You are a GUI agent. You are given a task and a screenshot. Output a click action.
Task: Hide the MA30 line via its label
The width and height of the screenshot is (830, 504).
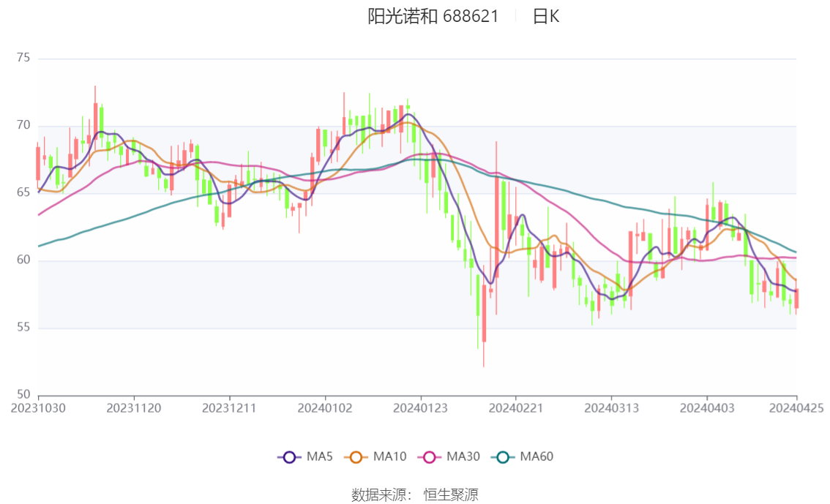463,456
